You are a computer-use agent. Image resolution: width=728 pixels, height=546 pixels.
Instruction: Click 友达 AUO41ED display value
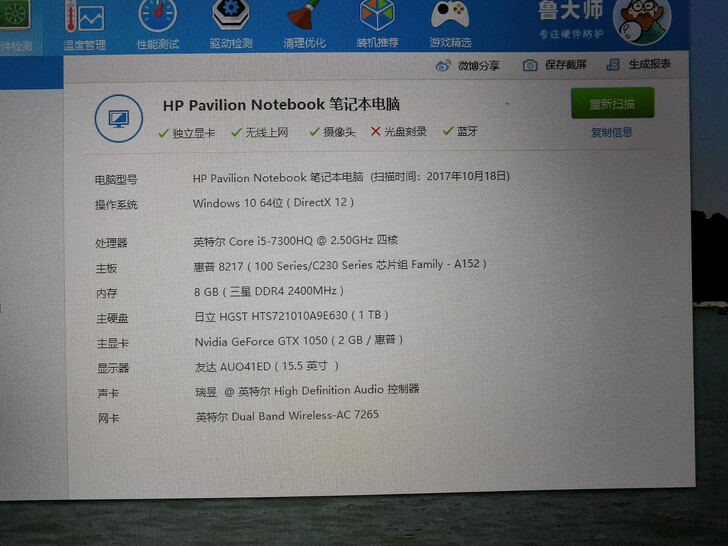(x=266, y=366)
